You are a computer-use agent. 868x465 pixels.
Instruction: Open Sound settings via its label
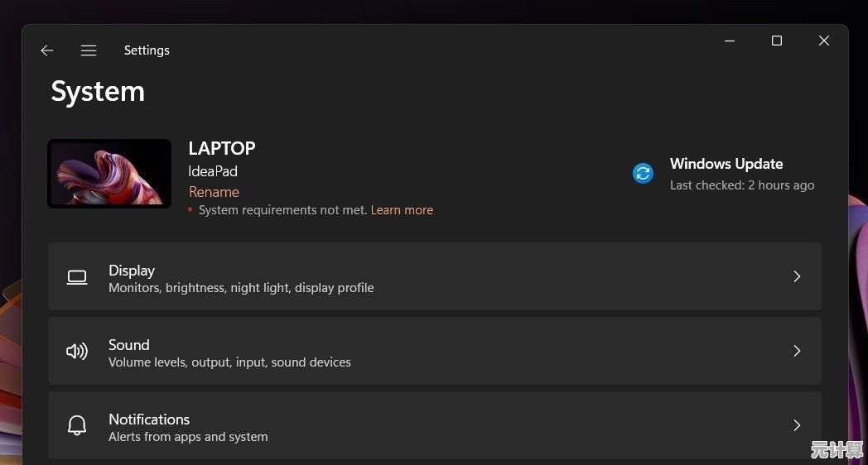pos(129,345)
